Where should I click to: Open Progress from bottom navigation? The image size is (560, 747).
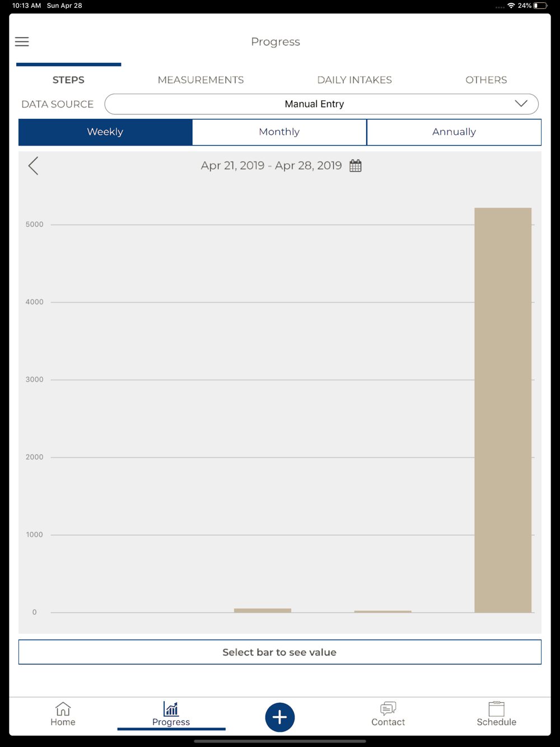[x=171, y=715]
